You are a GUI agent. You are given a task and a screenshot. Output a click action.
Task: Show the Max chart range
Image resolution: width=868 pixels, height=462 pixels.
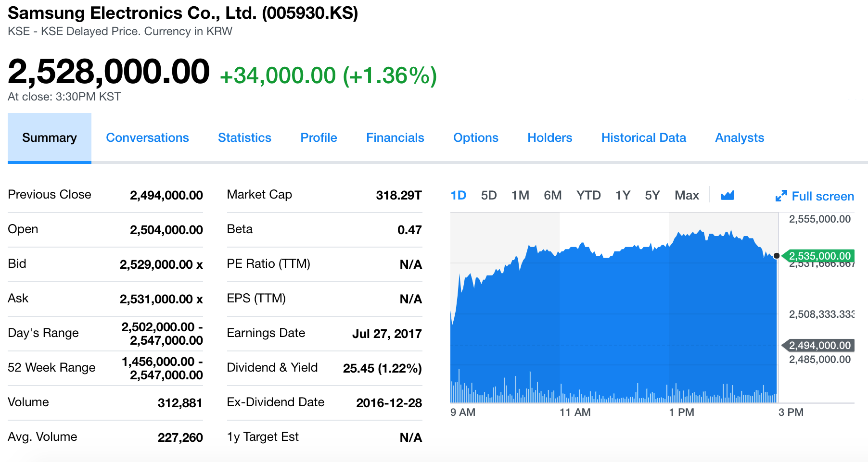tap(687, 195)
